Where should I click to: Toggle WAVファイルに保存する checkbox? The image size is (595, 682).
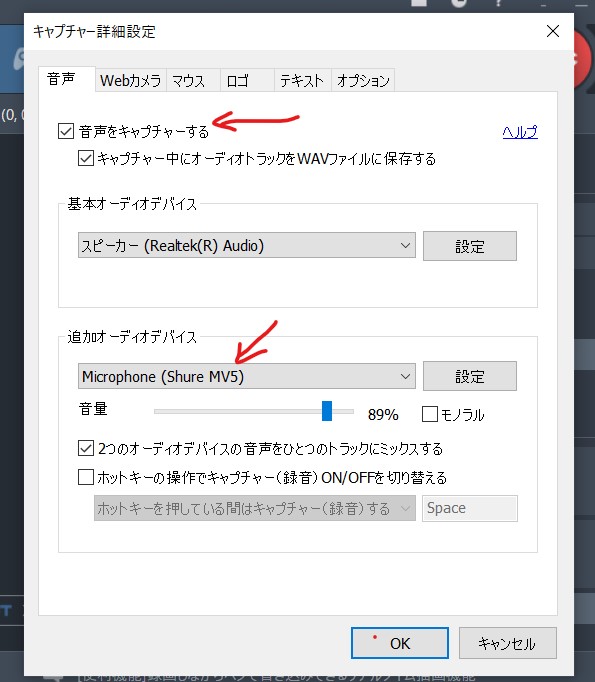[x=86, y=158]
